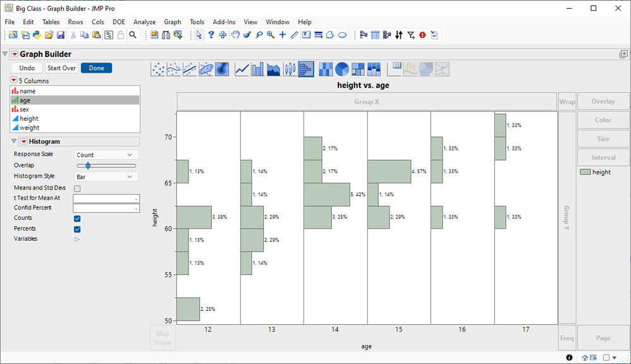This screenshot has width=631, height=364.
Task: Expand the Variables disclosure triangle
Action: click(77, 240)
